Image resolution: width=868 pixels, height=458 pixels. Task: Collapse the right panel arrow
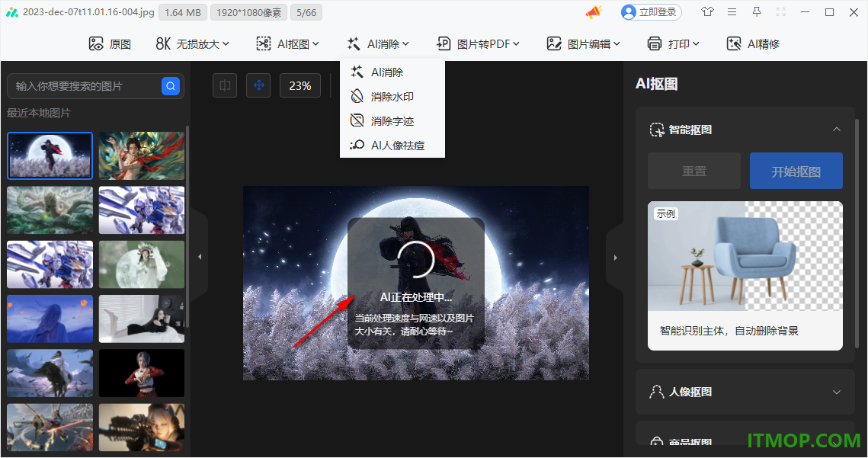[x=615, y=258]
